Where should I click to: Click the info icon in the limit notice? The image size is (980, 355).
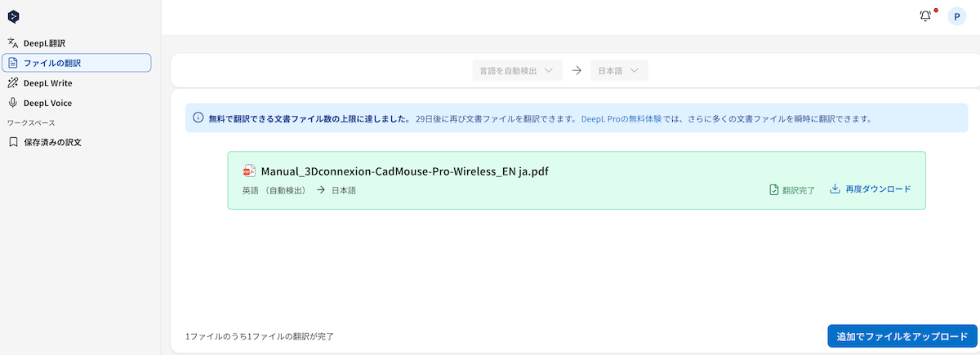point(198,118)
